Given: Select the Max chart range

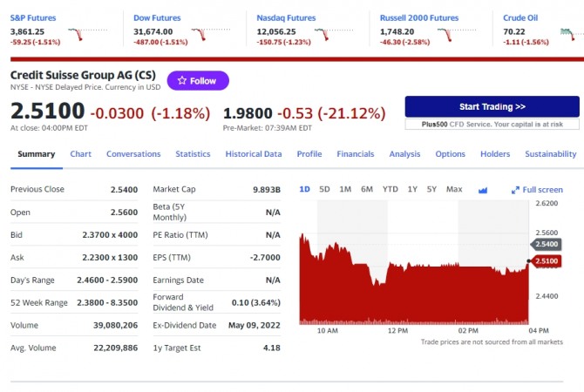Looking at the screenshot, I should [454, 189].
